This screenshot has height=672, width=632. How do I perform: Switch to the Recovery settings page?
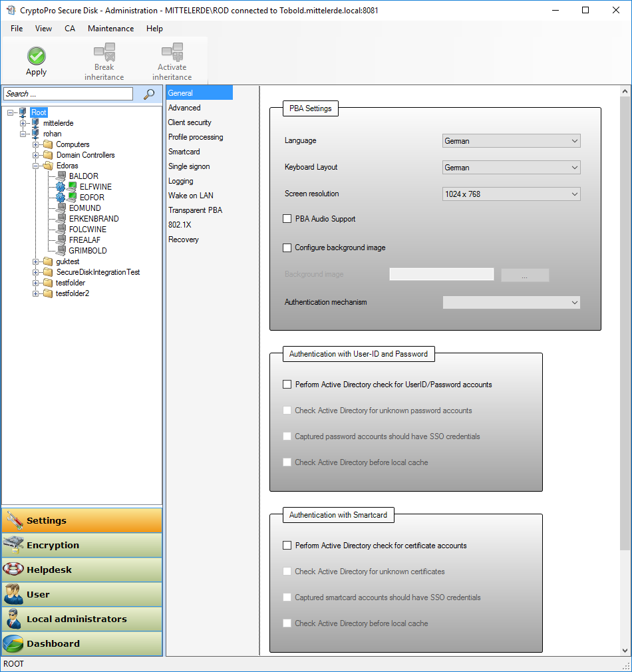184,240
